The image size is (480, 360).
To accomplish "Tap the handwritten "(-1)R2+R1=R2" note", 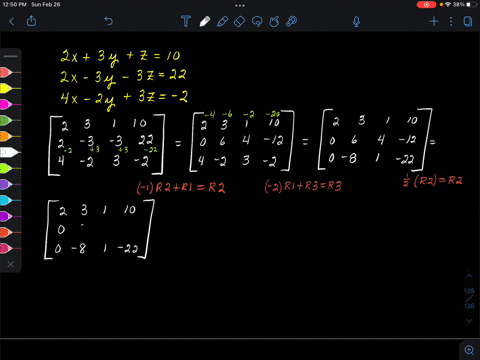I will pos(181,187).
